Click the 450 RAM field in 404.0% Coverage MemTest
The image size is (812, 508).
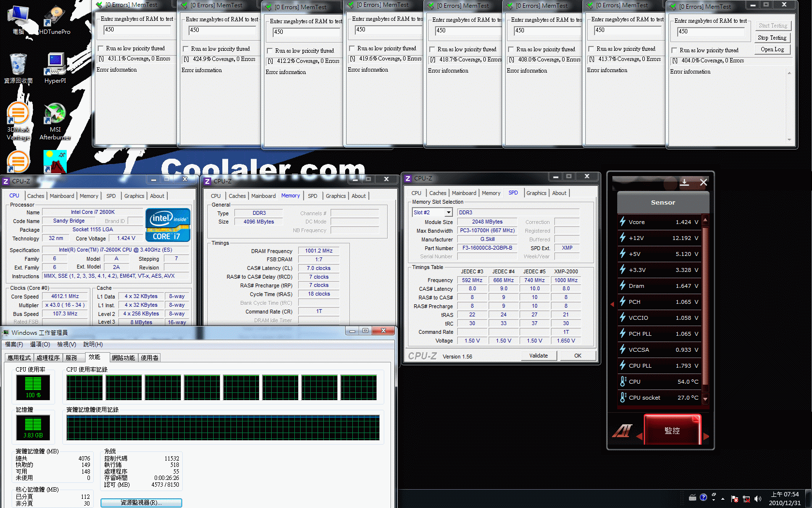[x=710, y=31]
